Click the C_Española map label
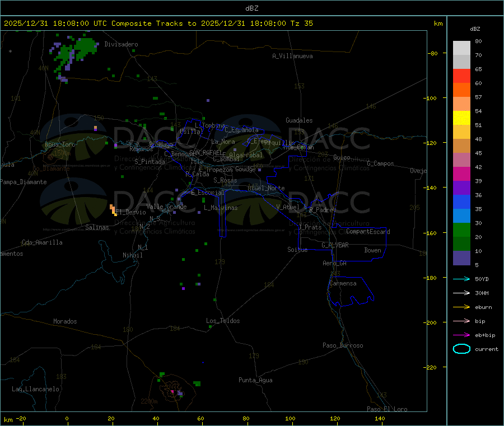This screenshot has width=504, height=426. click(x=241, y=130)
